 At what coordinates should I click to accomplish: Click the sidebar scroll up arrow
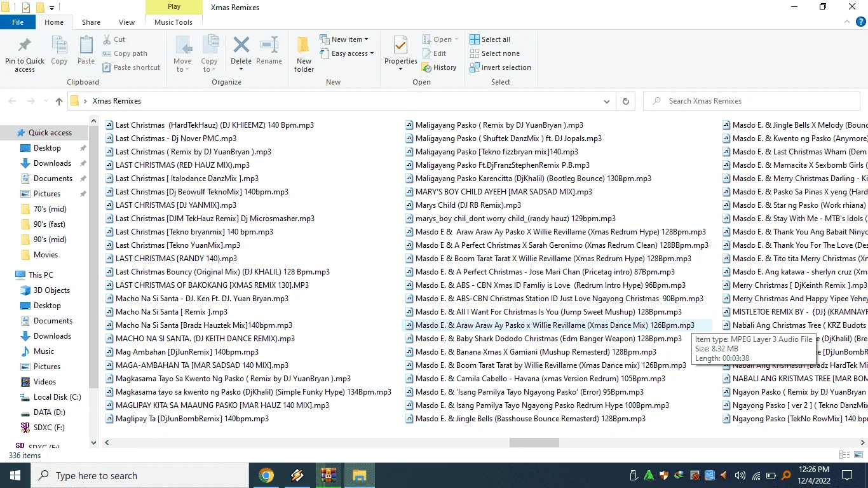point(94,122)
